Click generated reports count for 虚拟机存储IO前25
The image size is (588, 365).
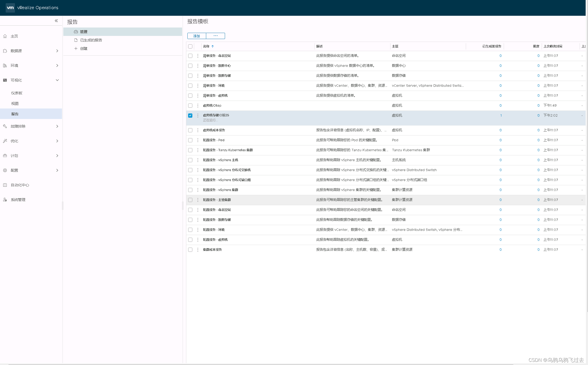pos(501,116)
